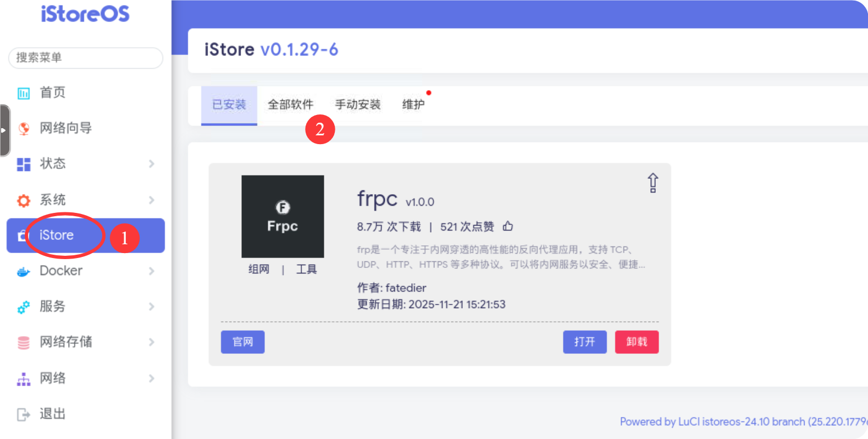The width and height of the screenshot is (868, 439).
Task: Click the 工具 category tag
Action: tap(306, 269)
